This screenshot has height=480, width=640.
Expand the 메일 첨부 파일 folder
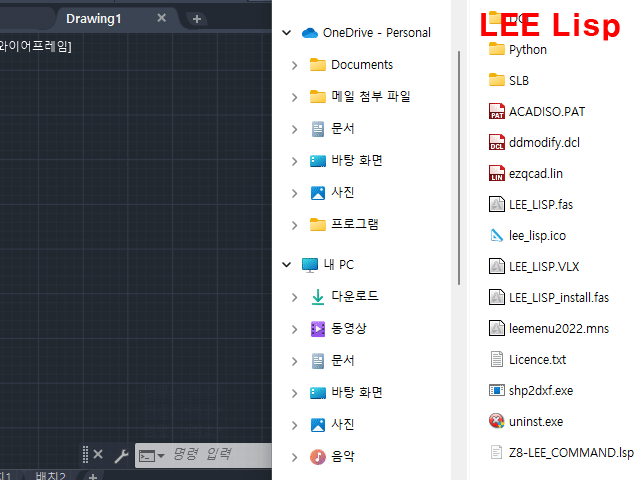pyautogui.click(x=295, y=97)
